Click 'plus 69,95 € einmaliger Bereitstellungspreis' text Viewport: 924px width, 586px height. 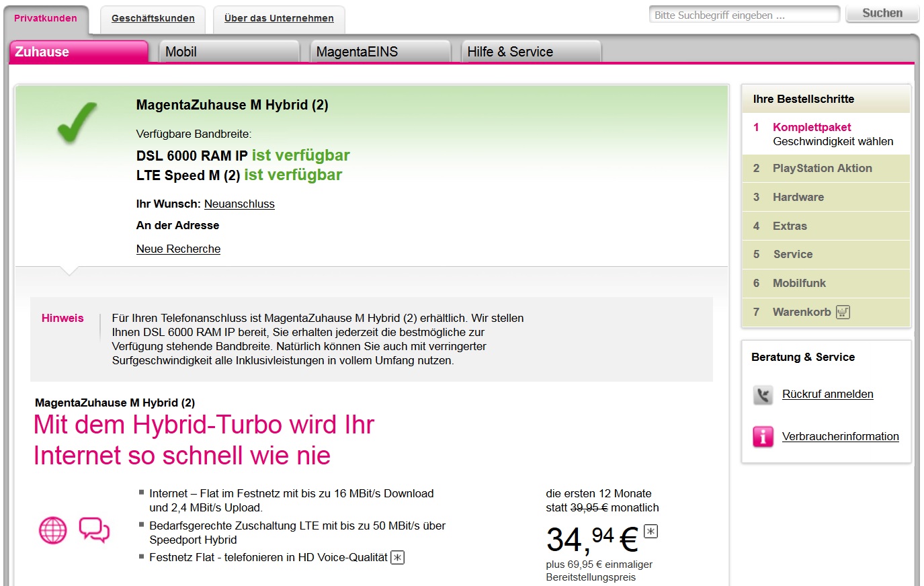click(599, 571)
